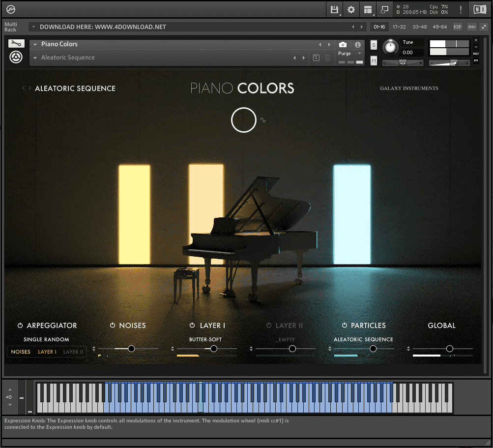This screenshot has height=448, width=493.
Task: Open the KSP multi script tab
Action: (458, 27)
